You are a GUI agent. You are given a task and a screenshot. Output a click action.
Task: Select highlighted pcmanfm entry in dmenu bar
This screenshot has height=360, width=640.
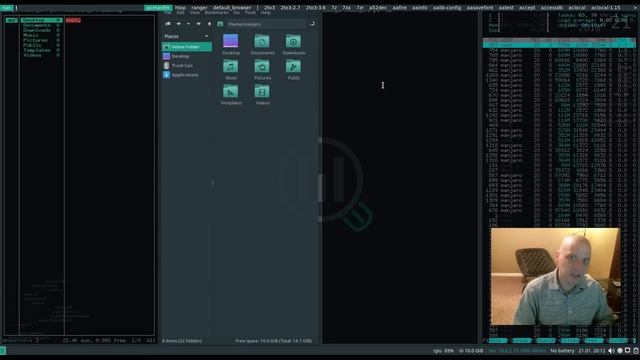(158, 8)
